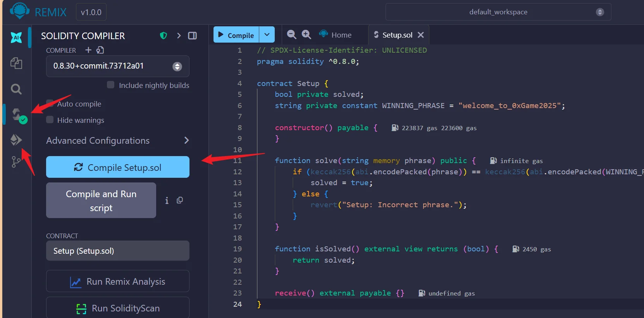Click Run Remix Analysis button

[x=117, y=282]
